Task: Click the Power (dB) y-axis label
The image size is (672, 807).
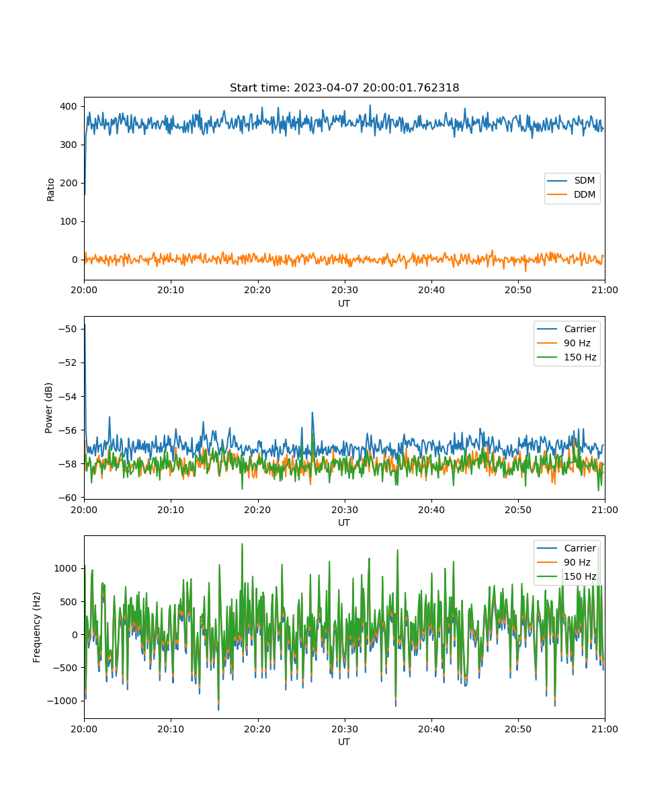Action: coord(50,407)
